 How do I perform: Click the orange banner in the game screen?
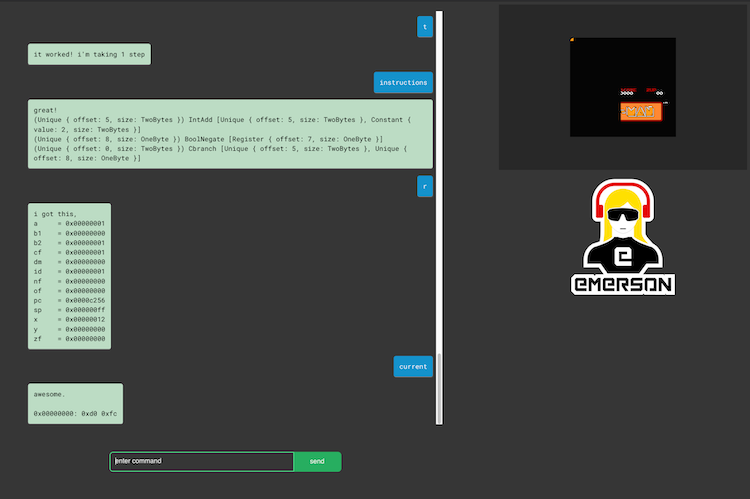coord(640,111)
